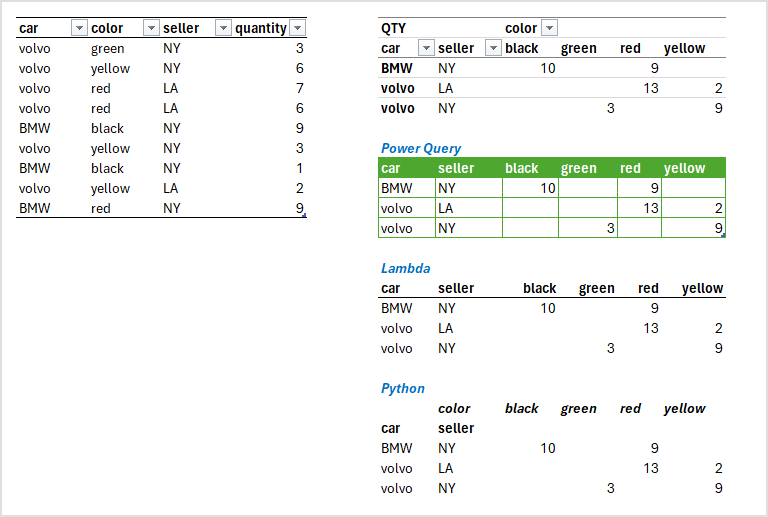Click quantity 7 in source table
The width and height of the screenshot is (768, 517).
(x=300, y=88)
